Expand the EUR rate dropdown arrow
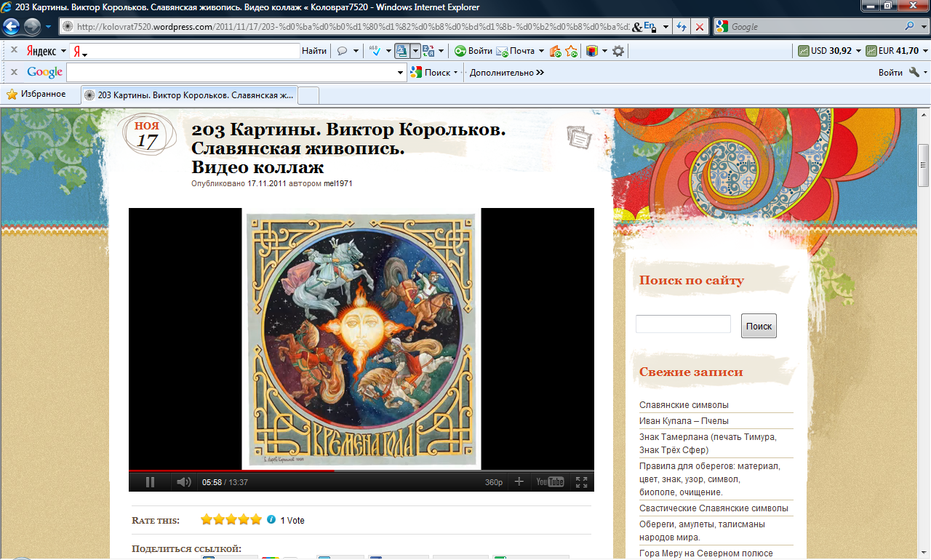 [925, 51]
